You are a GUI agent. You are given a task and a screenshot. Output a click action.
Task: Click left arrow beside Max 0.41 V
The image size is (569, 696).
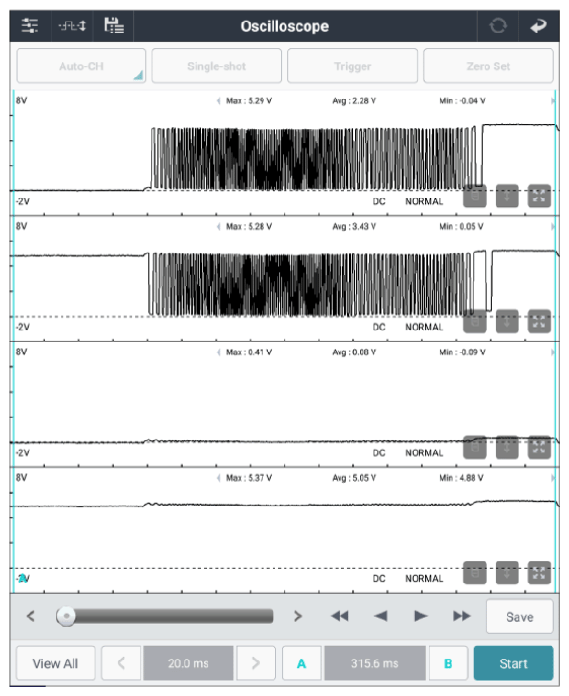point(218,352)
